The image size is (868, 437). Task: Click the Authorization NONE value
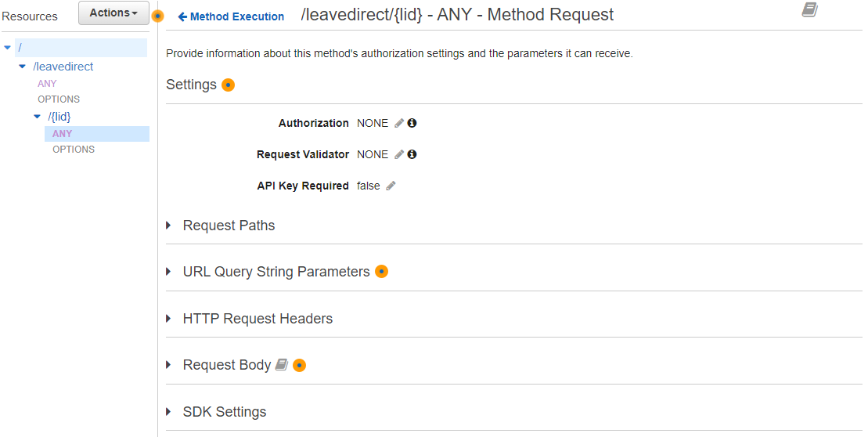point(373,123)
